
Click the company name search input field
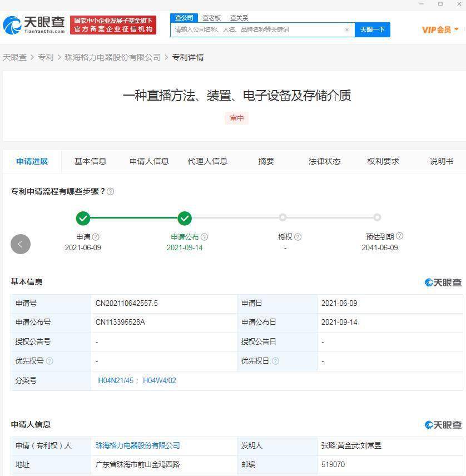click(x=258, y=30)
